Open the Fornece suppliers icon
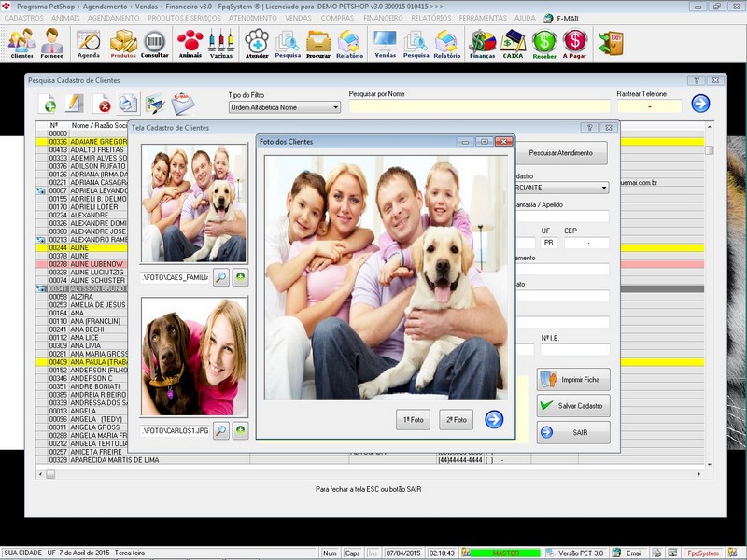 coord(52,43)
